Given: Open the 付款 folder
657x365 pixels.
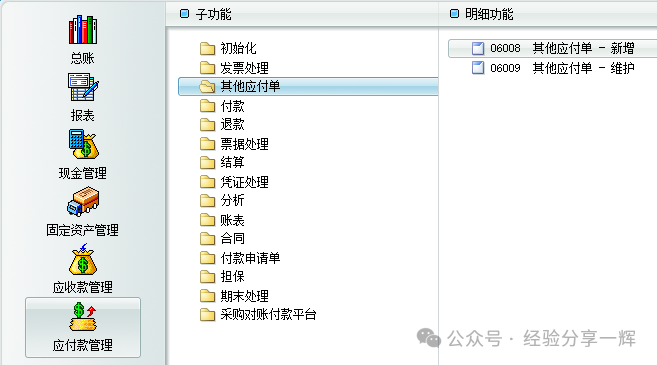Looking at the screenshot, I should pos(222,106).
